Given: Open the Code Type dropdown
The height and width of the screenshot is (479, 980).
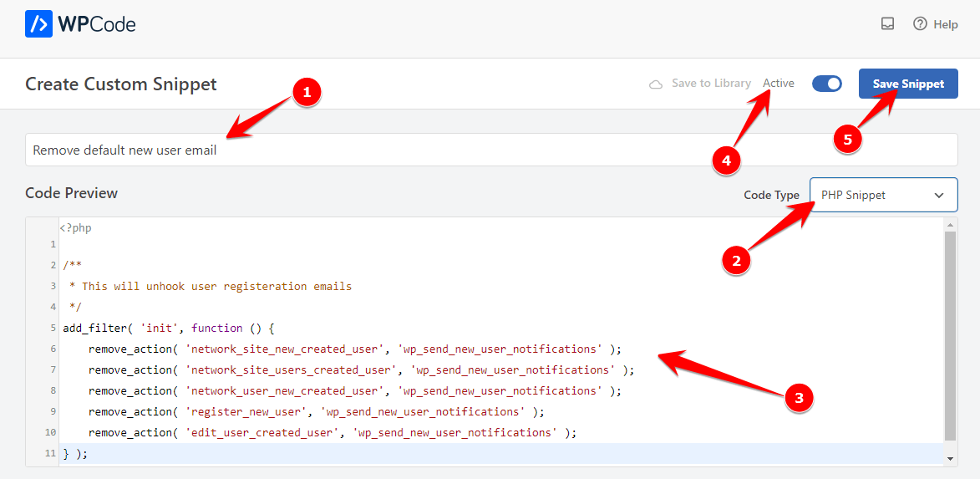Looking at the screenshot, I should pos(883,195).
